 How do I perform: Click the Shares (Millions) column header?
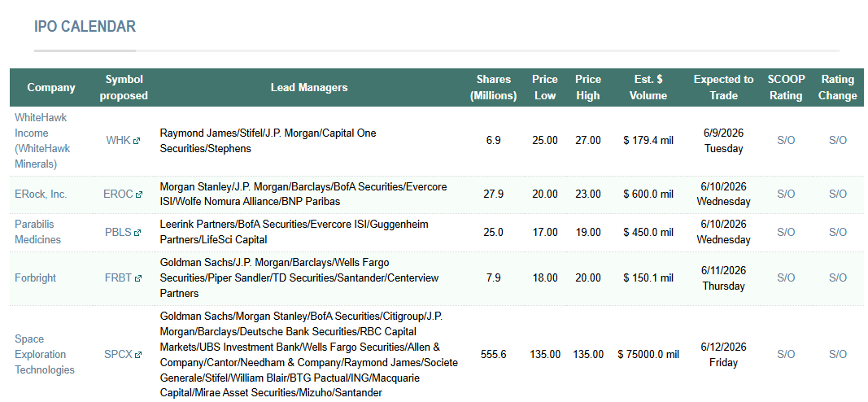493,88
